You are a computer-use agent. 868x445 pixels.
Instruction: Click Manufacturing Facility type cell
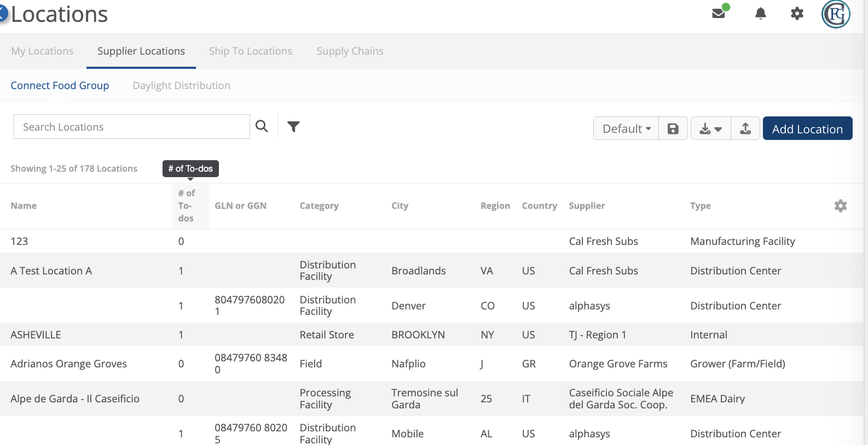[x=743, y=241]
